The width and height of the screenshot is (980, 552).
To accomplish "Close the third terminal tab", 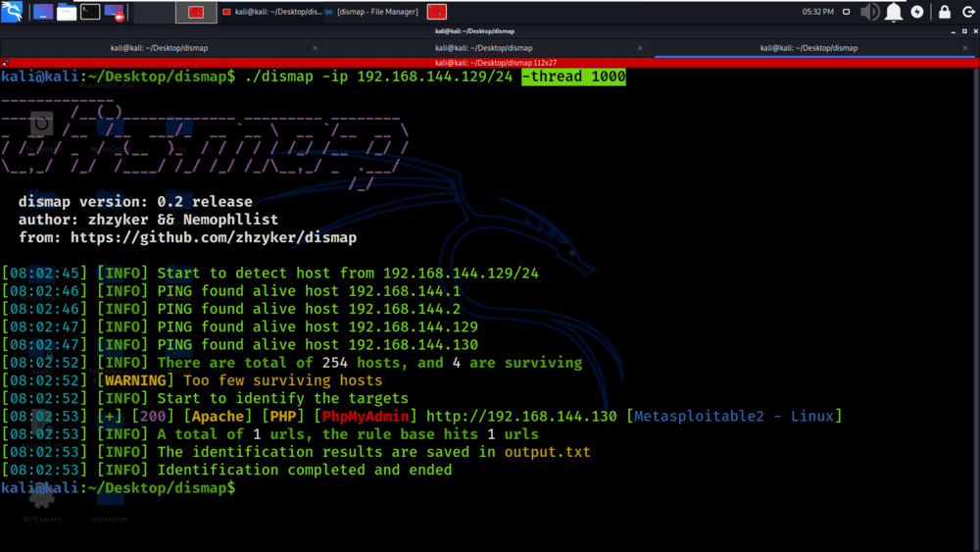I will [x=965, y=48].
